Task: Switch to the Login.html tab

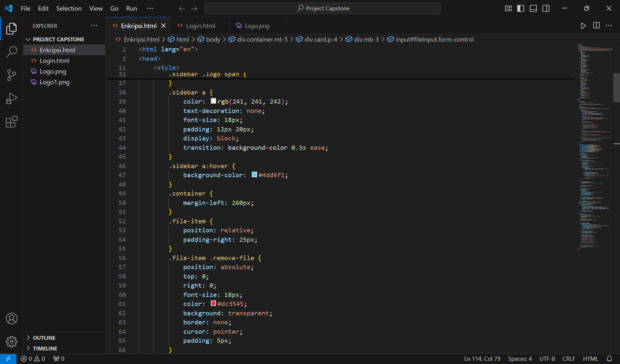Action: tap(200, 26)
